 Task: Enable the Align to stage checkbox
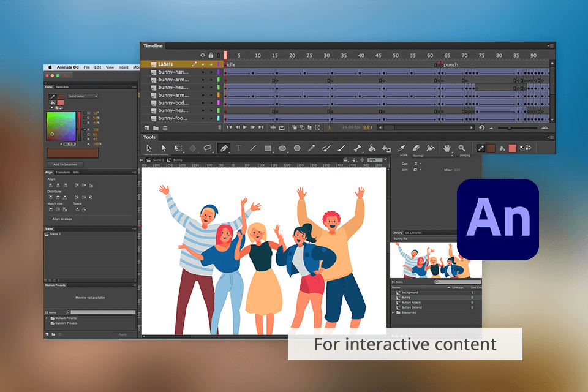[50, 219]
